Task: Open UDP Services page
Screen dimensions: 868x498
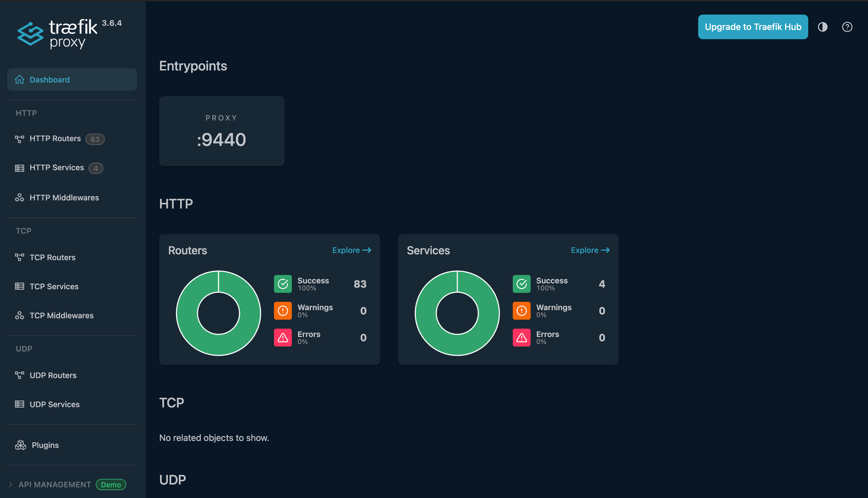Action: click(54, 404)
